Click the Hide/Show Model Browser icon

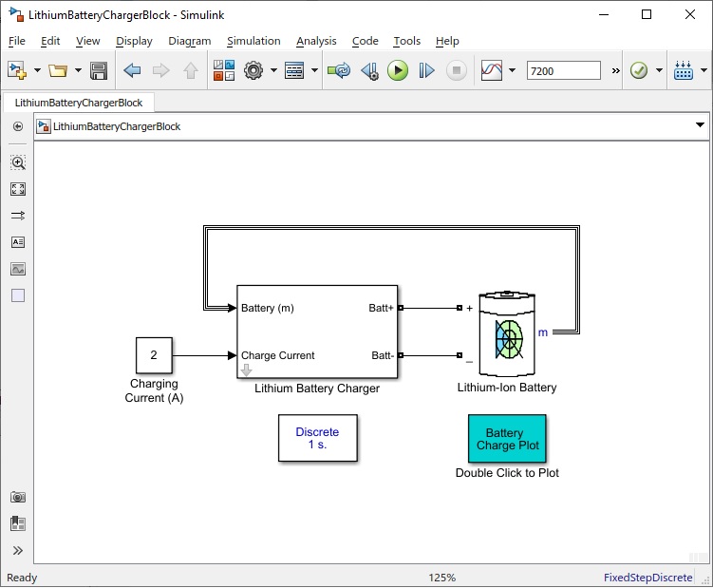click(18, 126)
